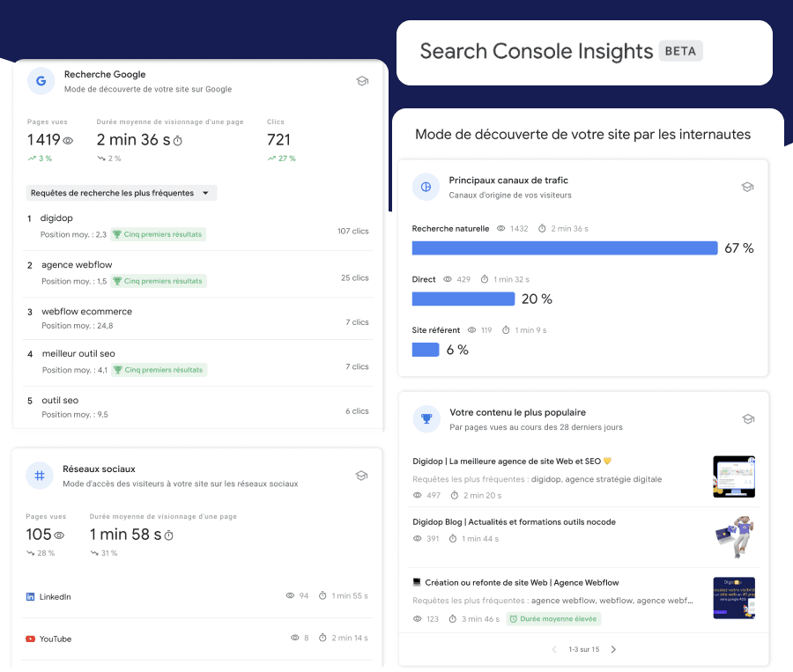Click the Direct 20 % traffic bar

tap(463, 299)
